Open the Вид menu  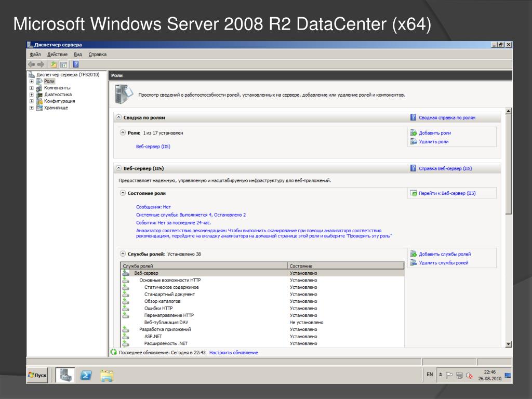(78, 54)
